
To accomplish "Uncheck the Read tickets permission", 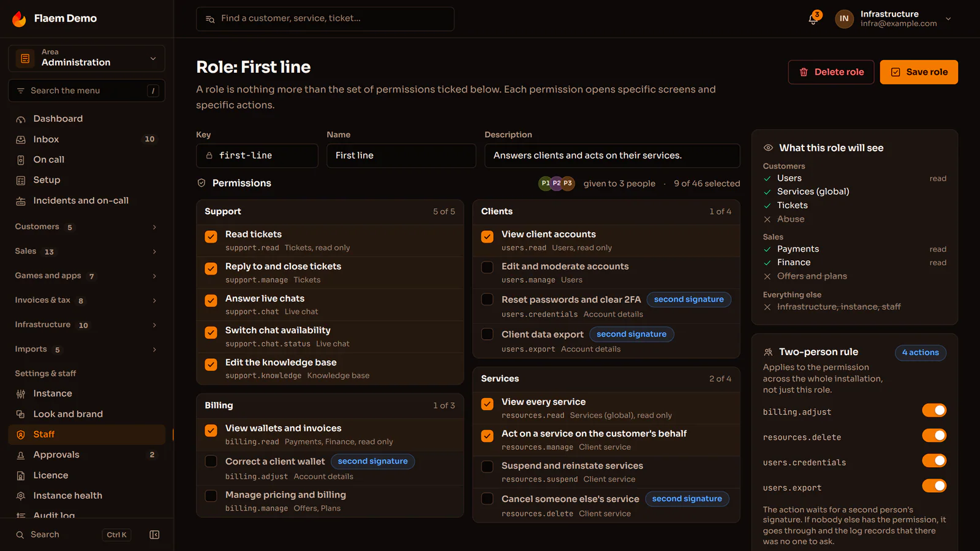I will tap(211, 237).
